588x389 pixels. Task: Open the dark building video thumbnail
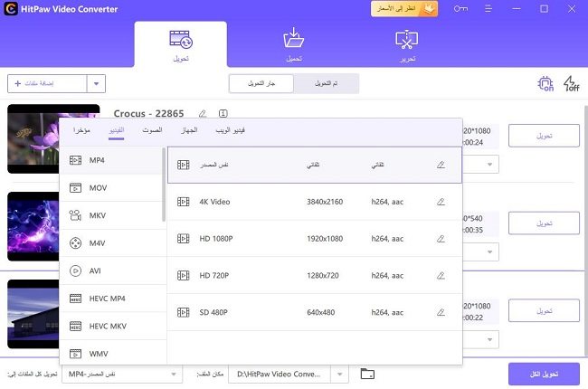click(x=33, y=314)
